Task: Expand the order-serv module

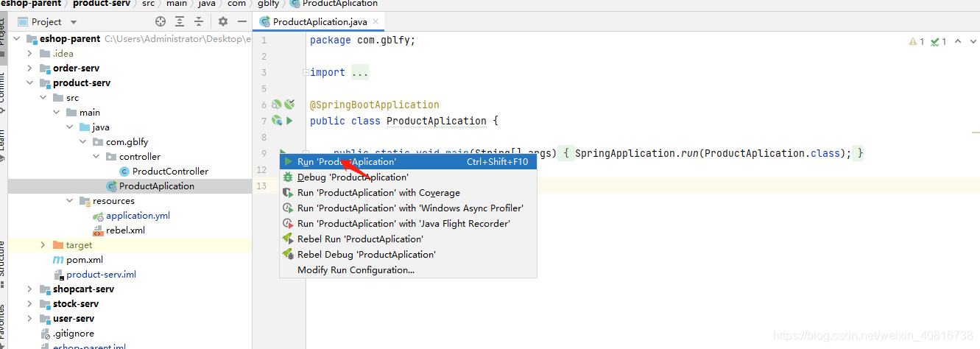Action: click(x=29, y=68)
